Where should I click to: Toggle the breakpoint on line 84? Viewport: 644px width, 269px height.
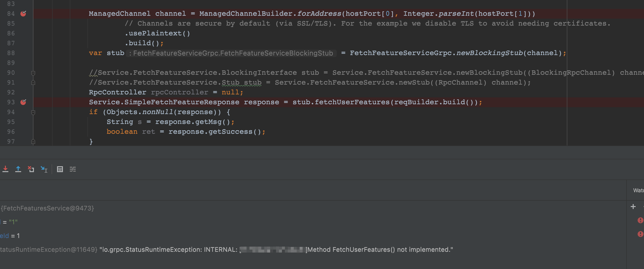[x=24, y=14]
